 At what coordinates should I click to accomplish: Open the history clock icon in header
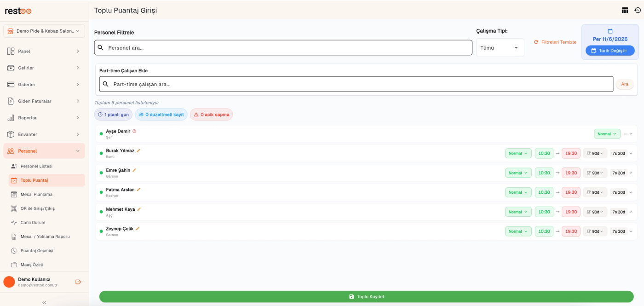tap(638, 10)
